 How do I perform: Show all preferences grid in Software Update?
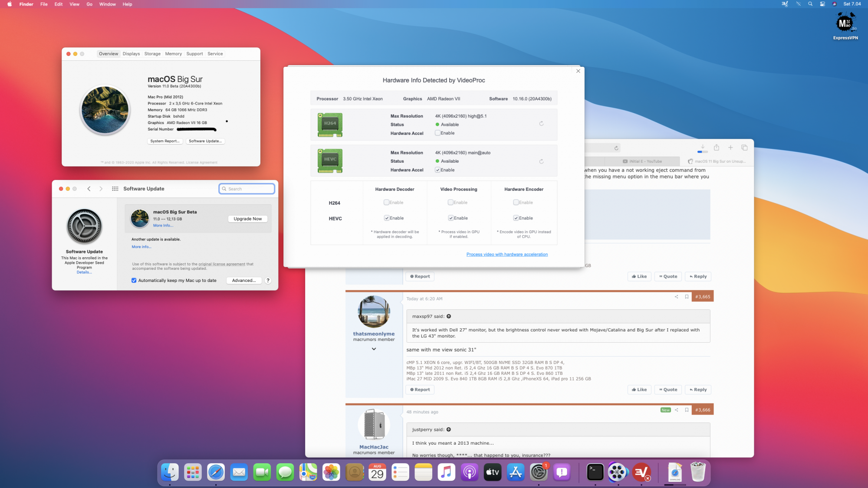click(115, 189)
